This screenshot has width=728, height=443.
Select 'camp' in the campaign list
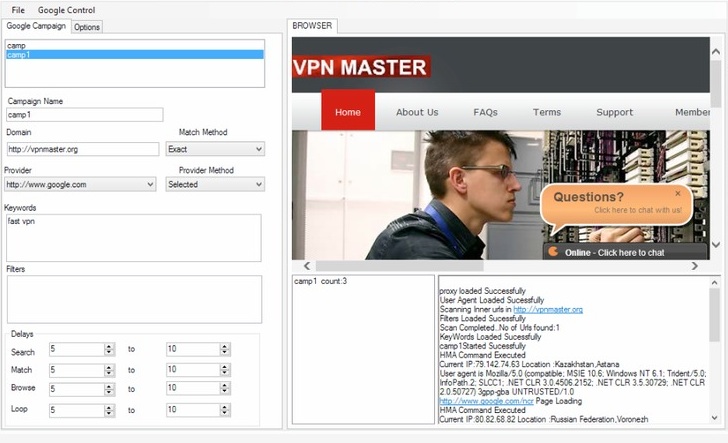tap(135, 46)
